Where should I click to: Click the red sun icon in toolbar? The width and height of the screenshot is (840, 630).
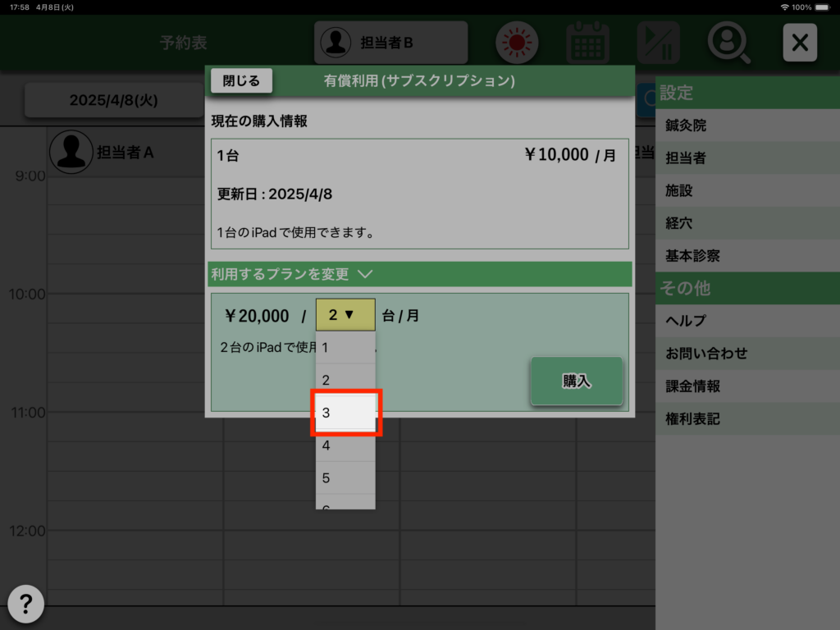[516, 42]
